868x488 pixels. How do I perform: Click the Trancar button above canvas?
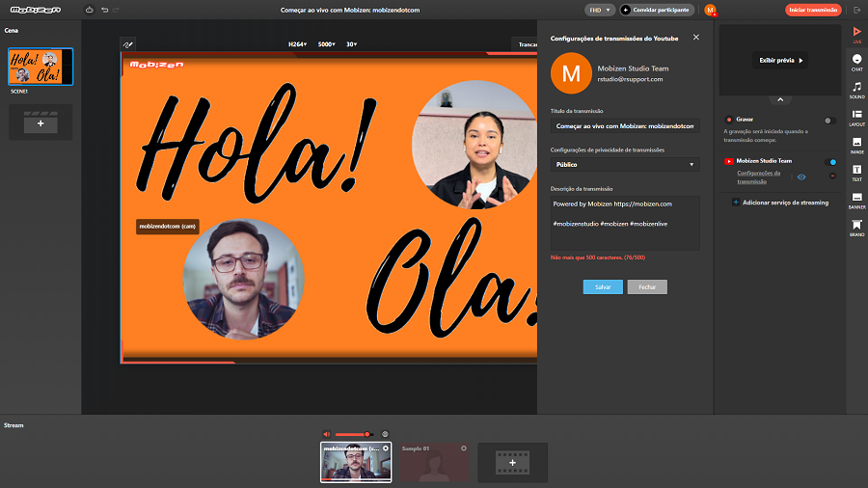point(525,44)
